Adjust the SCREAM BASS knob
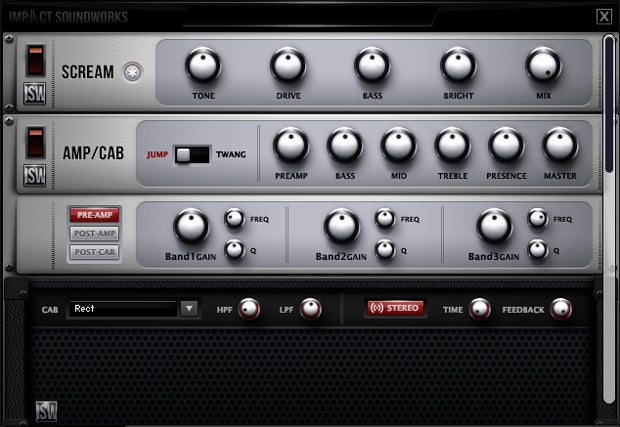 pos(372,66)
